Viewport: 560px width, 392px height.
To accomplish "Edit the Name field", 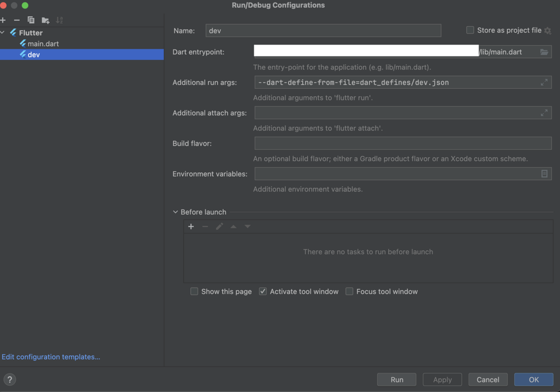I will 323,31.
